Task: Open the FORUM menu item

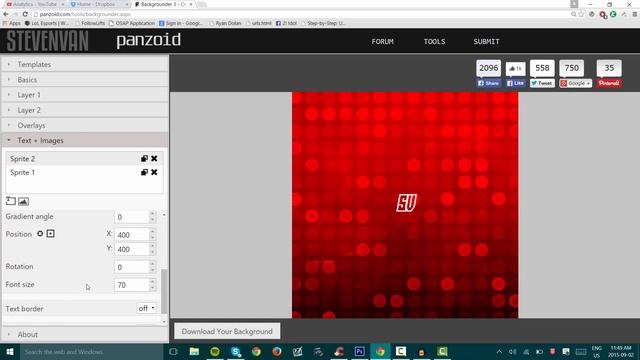Action: [382, 42]
